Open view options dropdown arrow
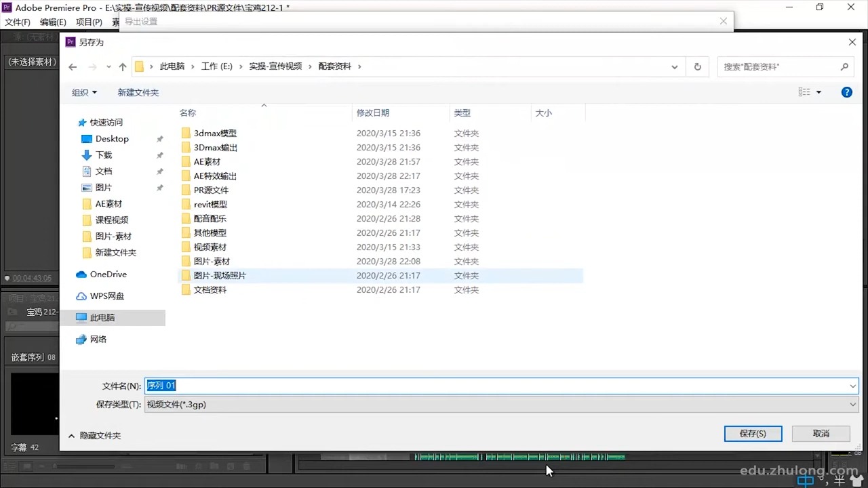Image resolution: width=868 pixels, height=488 pixels. (x=818, y=92)
